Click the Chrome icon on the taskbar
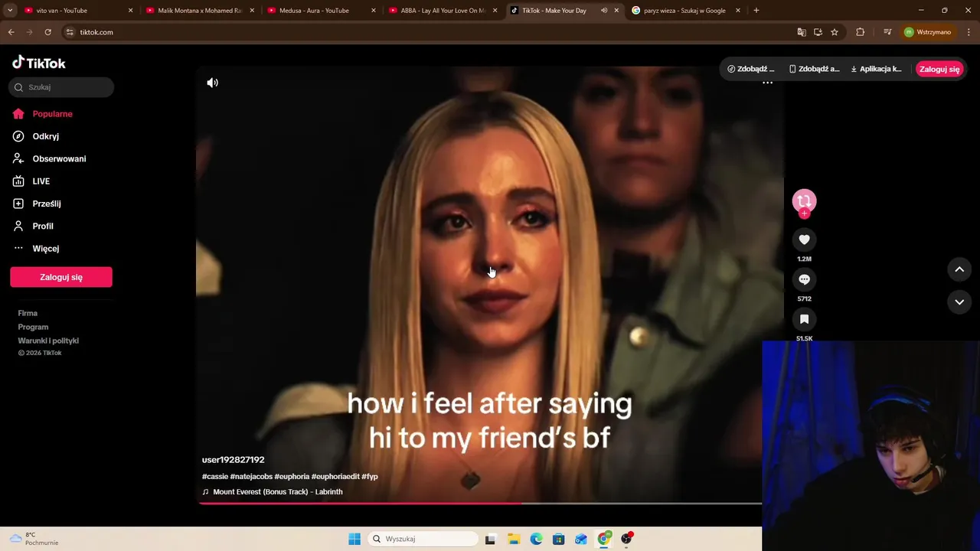 [x=604, y=539]
